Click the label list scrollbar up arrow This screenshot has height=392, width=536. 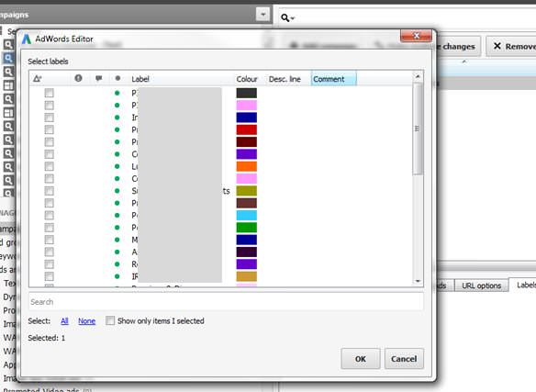tap(418, 77)
